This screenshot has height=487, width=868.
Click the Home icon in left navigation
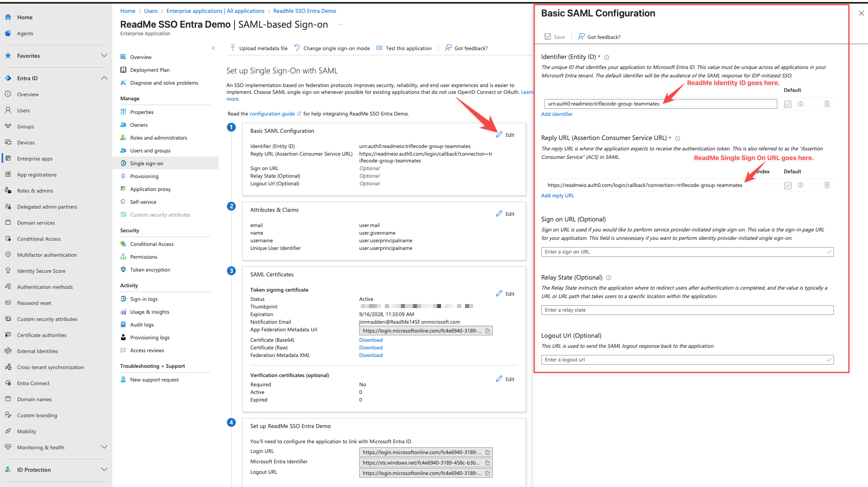(8, 17)
